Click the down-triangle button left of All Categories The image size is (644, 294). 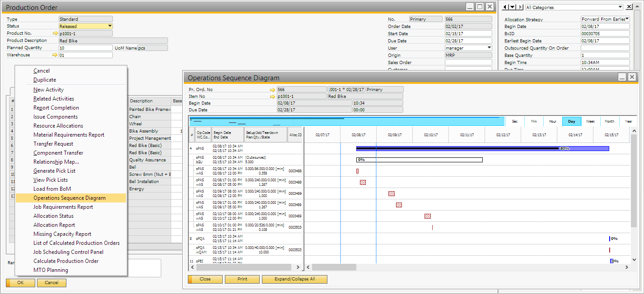point(512,7)
